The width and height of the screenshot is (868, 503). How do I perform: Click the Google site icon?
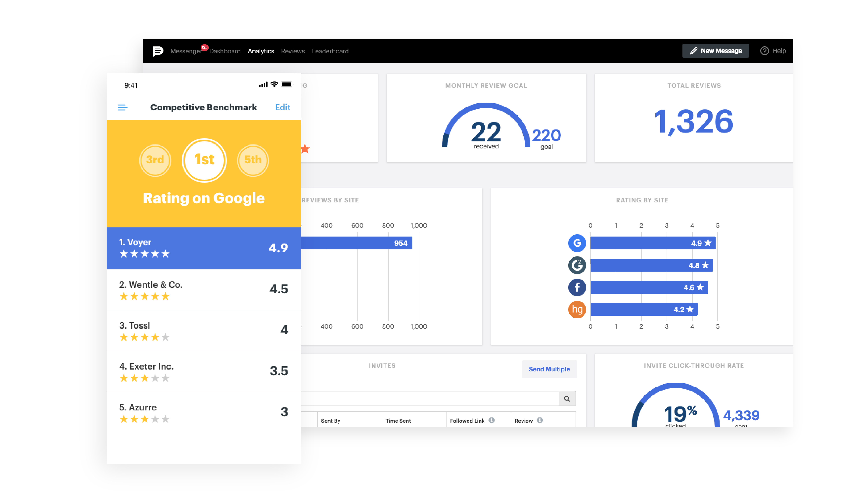(577, 243)
